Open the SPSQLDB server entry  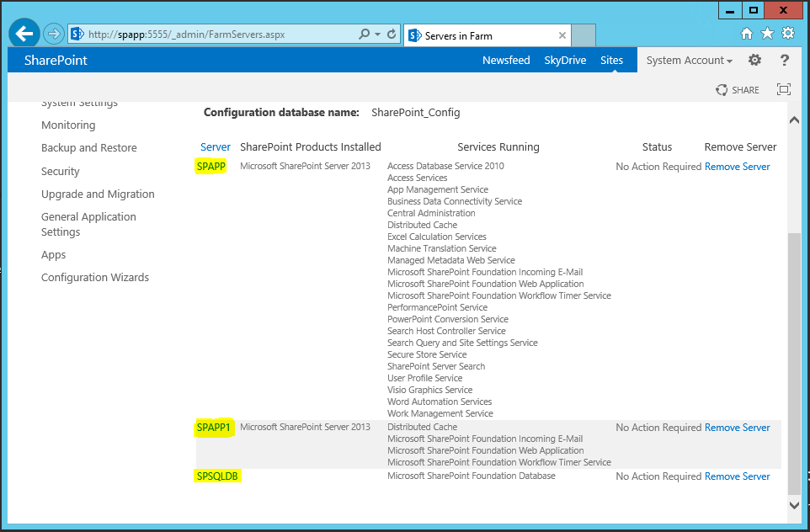coord(217,476)
